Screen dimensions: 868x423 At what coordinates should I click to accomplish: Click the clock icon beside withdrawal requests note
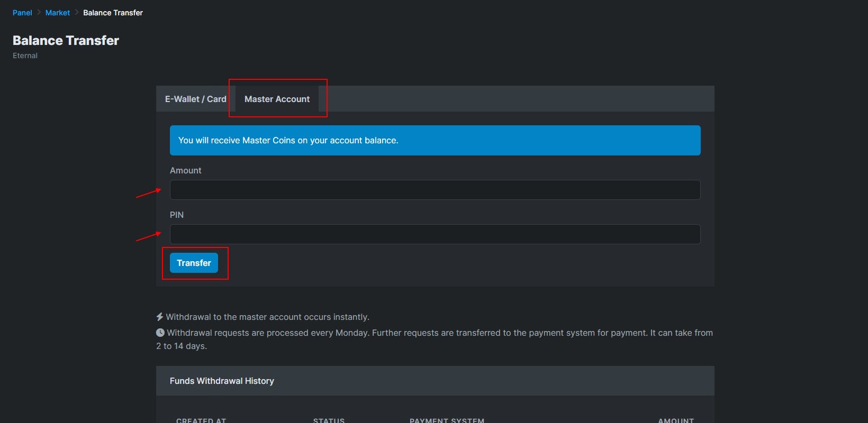[x=160, y=333]
